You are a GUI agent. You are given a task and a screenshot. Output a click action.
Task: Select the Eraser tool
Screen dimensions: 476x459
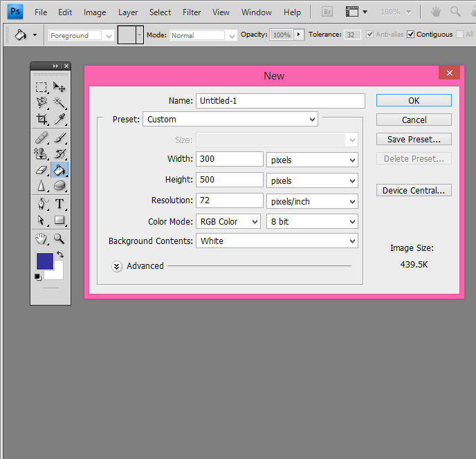coord(42,170)
